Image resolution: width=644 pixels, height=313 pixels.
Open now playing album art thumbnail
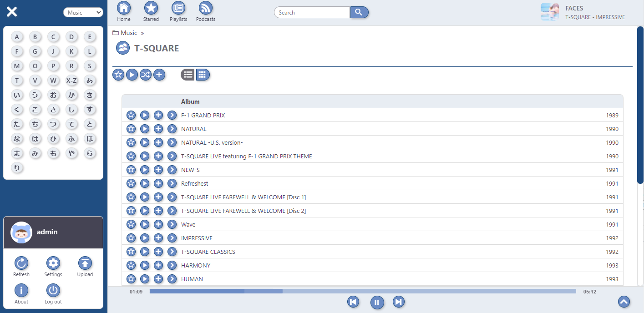tap(550, 12)
